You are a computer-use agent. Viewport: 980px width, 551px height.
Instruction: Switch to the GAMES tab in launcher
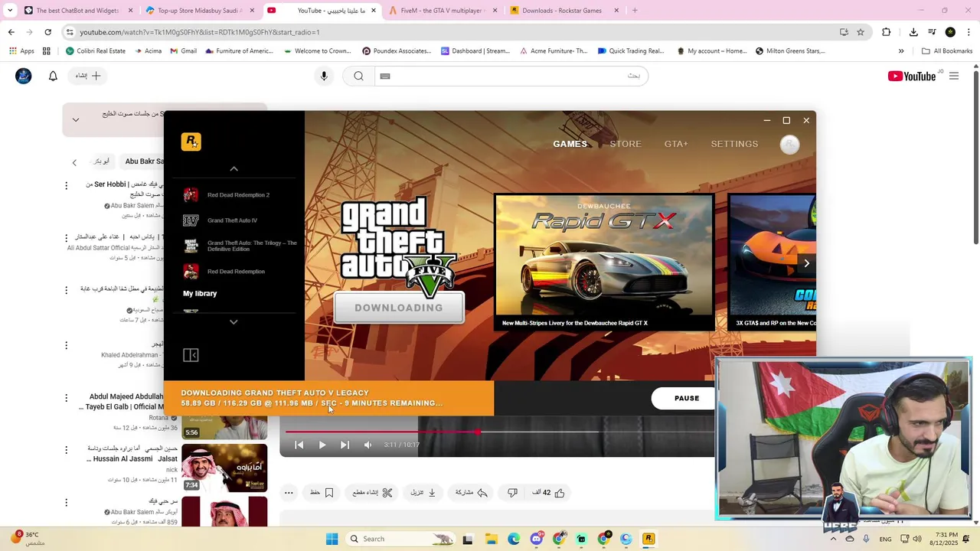(x=570, y=144)
